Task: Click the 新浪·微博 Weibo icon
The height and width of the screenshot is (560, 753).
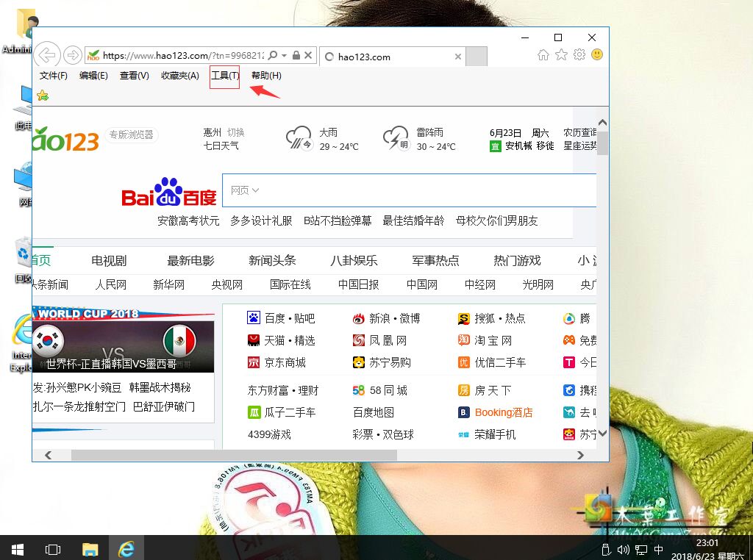Action: [359, 318]
